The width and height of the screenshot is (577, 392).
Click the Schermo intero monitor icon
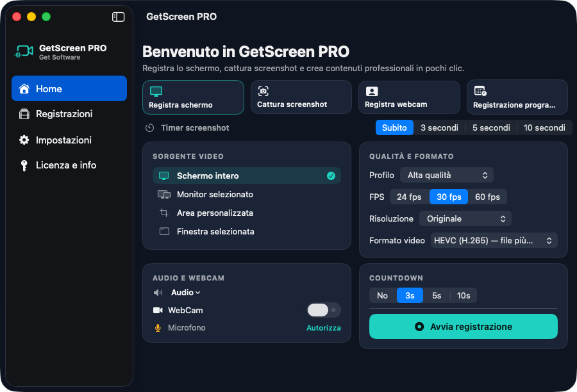[163, 176]
